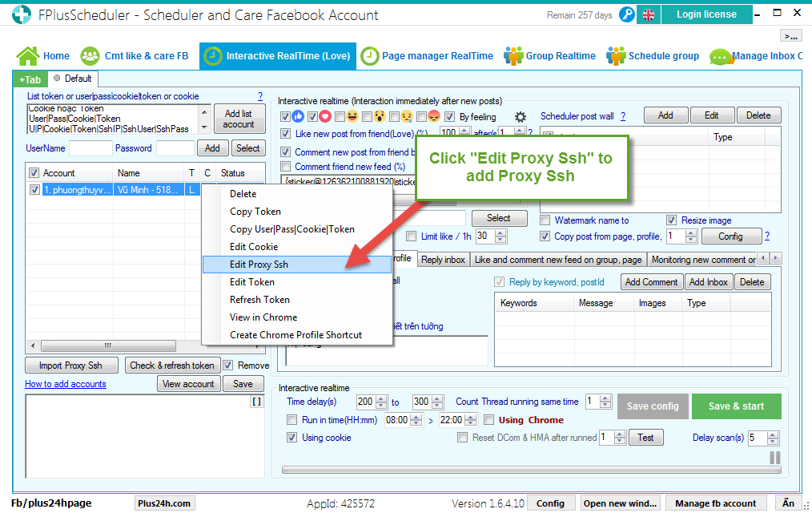Click the FPlusScheduler app logo
This screenshot has width=812, height=513.
tap(22, 14)
